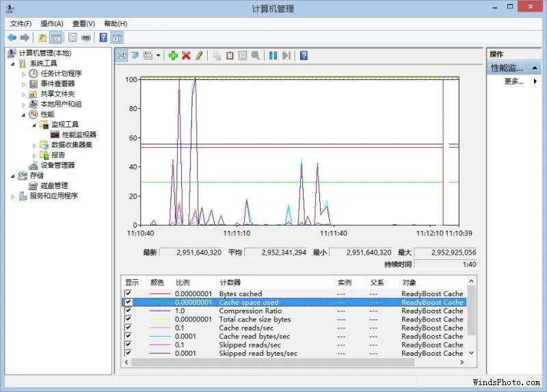Toggle the show/hide action pane icon
Image resolution: width=547 pixels, height=392 pixels.
[117, 38]
